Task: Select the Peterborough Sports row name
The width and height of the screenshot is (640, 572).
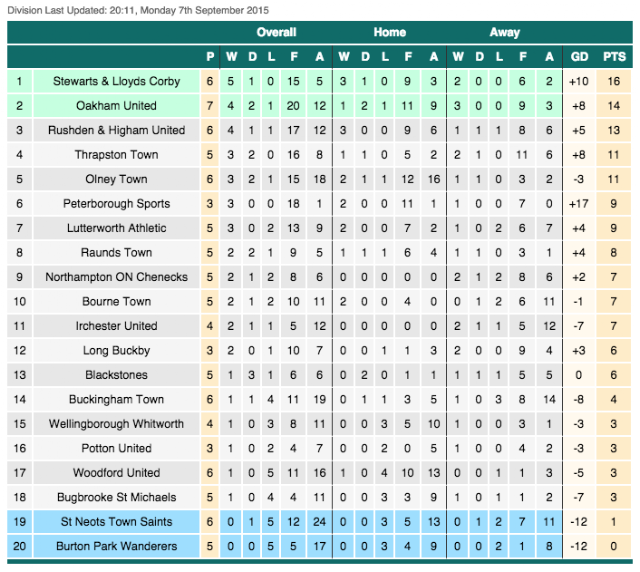Action: (116, 204)
